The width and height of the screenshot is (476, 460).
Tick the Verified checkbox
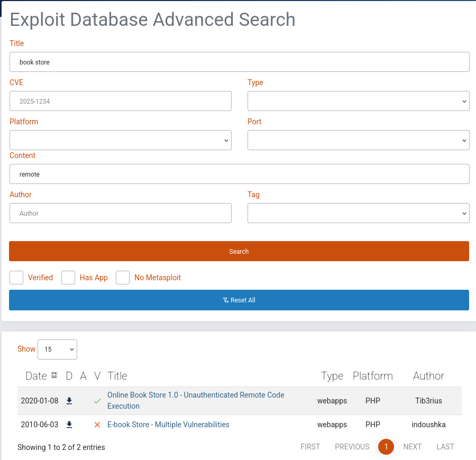point(16,278)
